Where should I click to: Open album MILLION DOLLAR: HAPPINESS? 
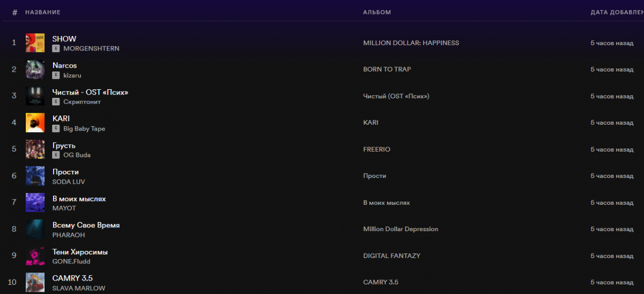[411, 43]
